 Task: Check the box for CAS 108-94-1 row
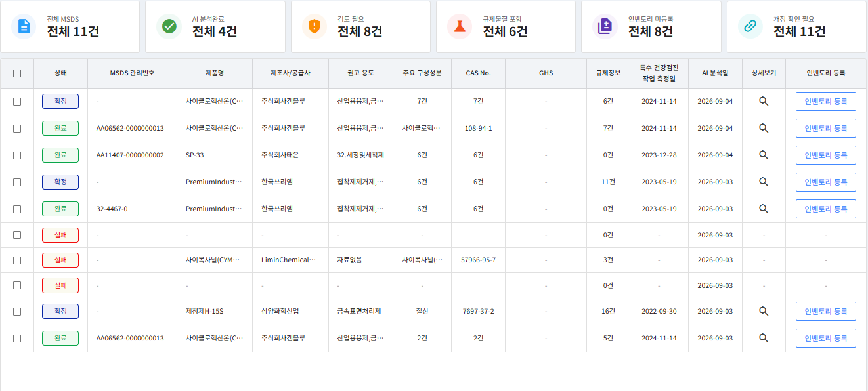[17, 129]
